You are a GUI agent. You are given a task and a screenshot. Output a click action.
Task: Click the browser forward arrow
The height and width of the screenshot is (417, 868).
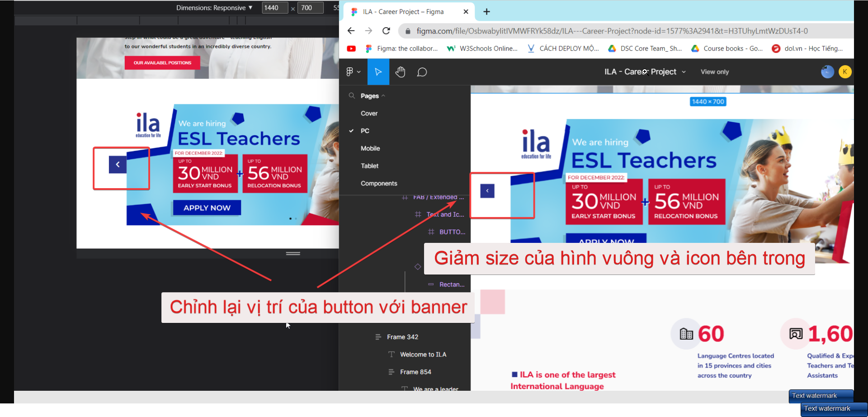(368, 31)
